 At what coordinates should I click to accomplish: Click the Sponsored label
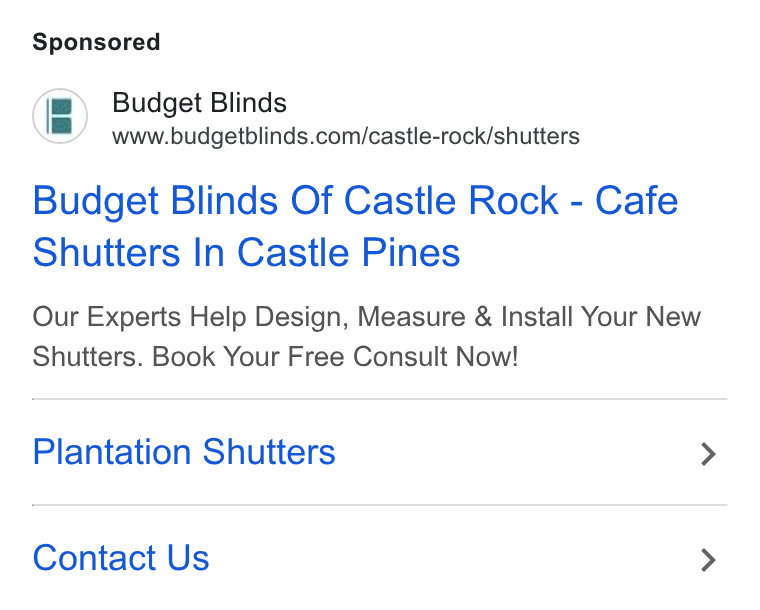point(96,42)
